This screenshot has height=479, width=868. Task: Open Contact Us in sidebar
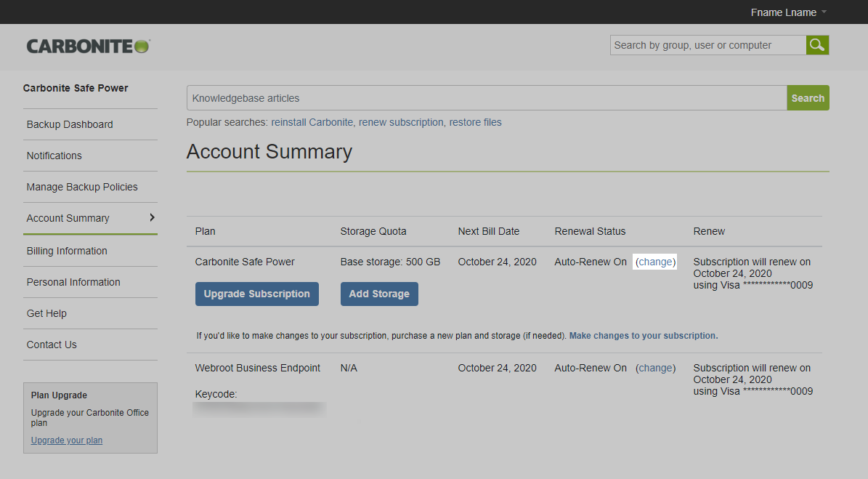click(x=52, y=345)
